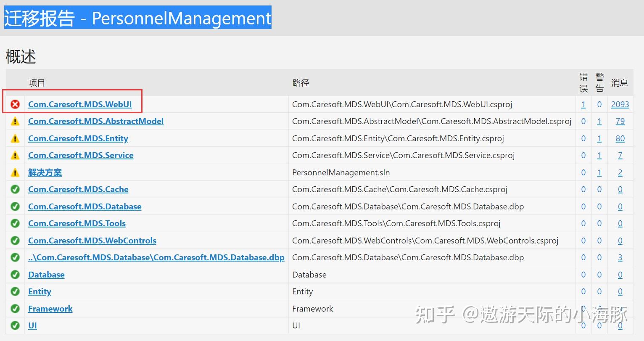644x341 pixels.
Task: Click the warning icon beside Com.Caresoft.MDS.Entity
Action: coord(15,138)
